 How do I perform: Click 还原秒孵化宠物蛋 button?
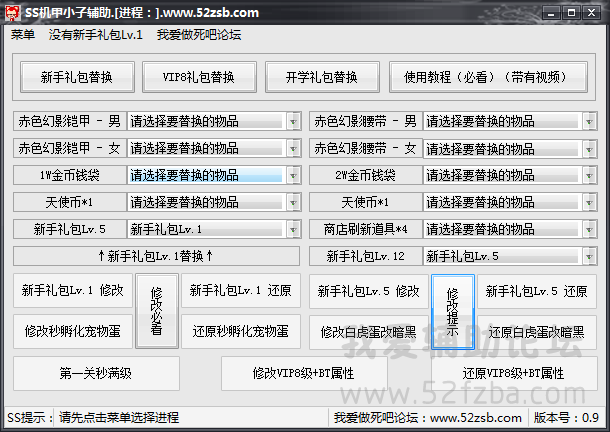pyautogui.click(x=241, y=332)
